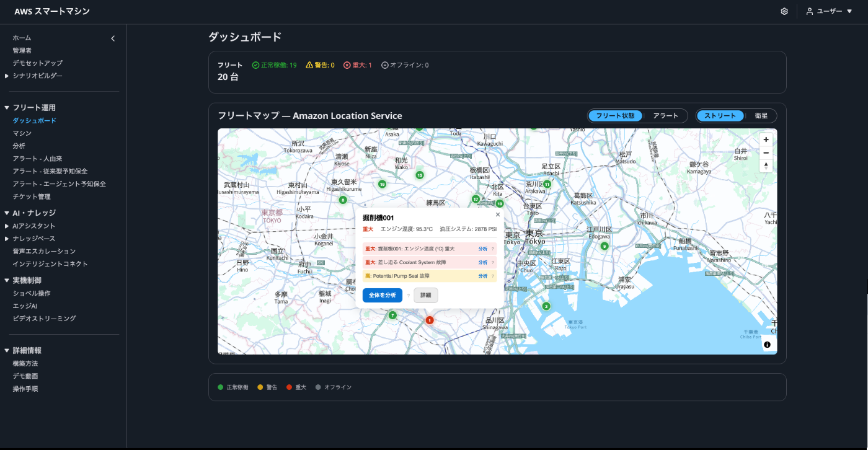Viewport: 868px width, 450px height.
Task: Switch map style to ストリート
Action: [x=720, y=116]
